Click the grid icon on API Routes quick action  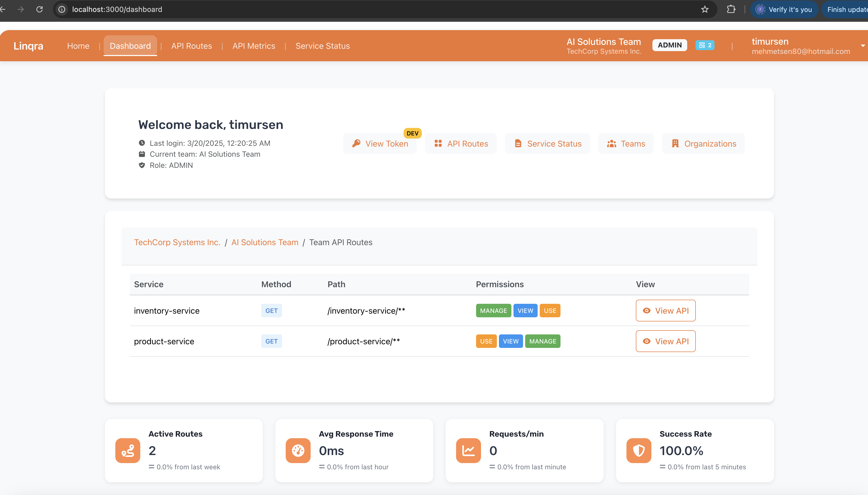(438, 143)
